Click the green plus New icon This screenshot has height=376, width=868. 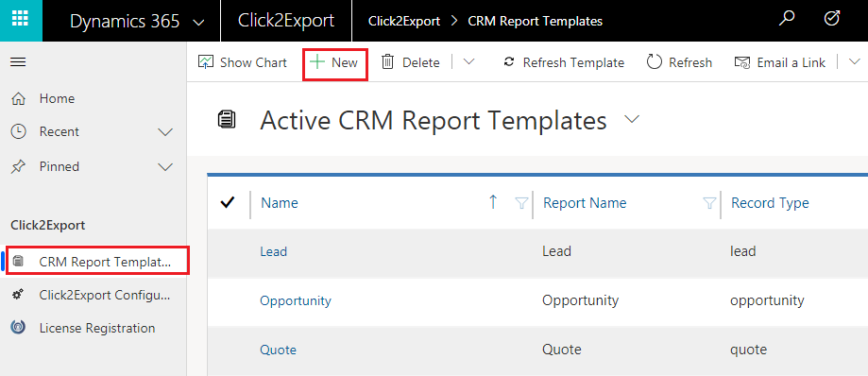click(317, 62)
